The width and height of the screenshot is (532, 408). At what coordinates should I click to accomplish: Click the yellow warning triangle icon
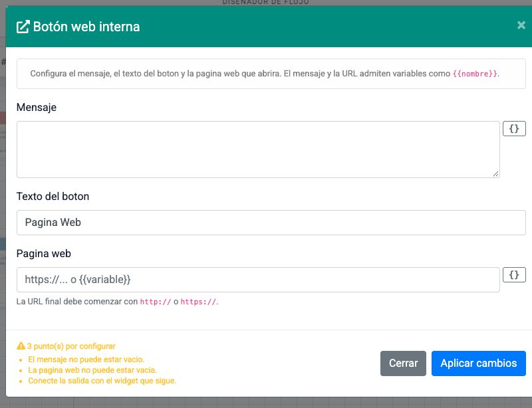tap(21, 346)
